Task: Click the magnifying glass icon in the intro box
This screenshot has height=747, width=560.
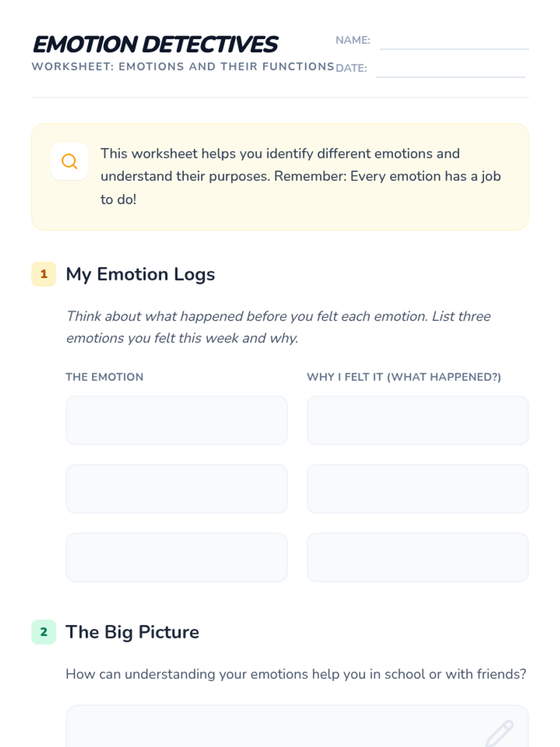Action: (69, 162)
